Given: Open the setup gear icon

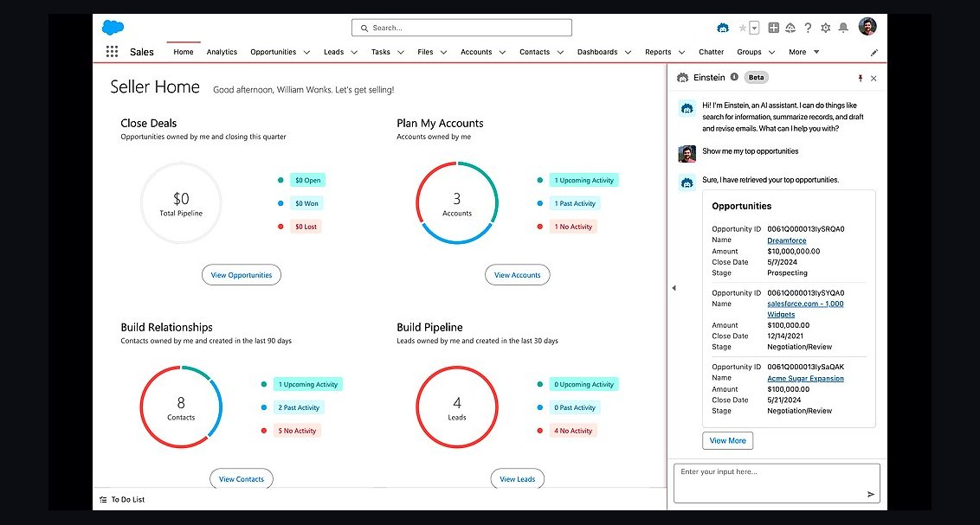Looking at the screenshot, I should tap(826, 28).
